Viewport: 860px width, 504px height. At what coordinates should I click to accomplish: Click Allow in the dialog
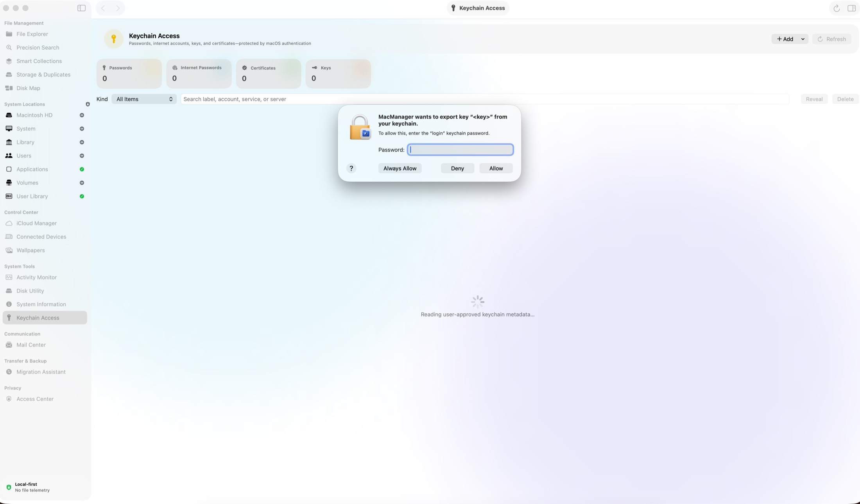496,168
